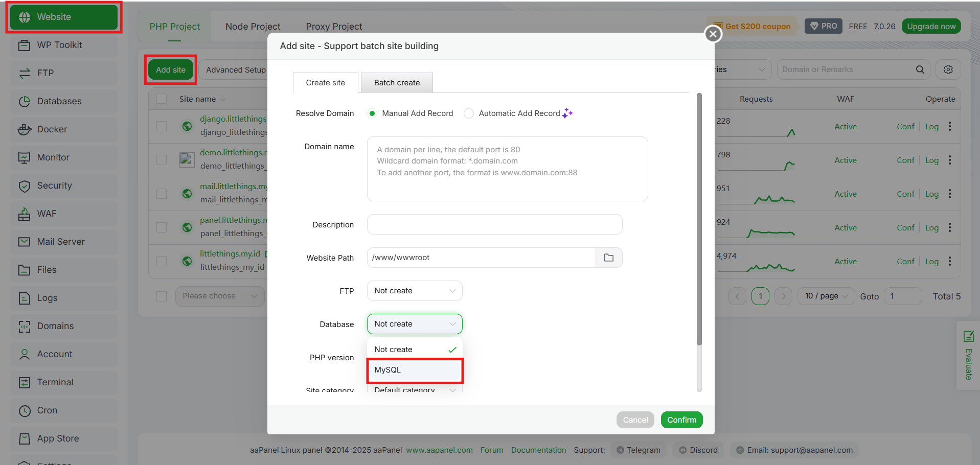This screenshot has width=980, height=465.
Task: Open more options for the 228 requests row
Action: (x=950, y=126)
